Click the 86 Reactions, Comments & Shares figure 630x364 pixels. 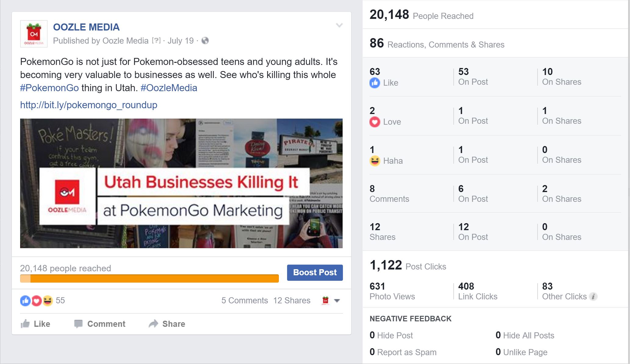pyautogui.click(x=437, y=43)
